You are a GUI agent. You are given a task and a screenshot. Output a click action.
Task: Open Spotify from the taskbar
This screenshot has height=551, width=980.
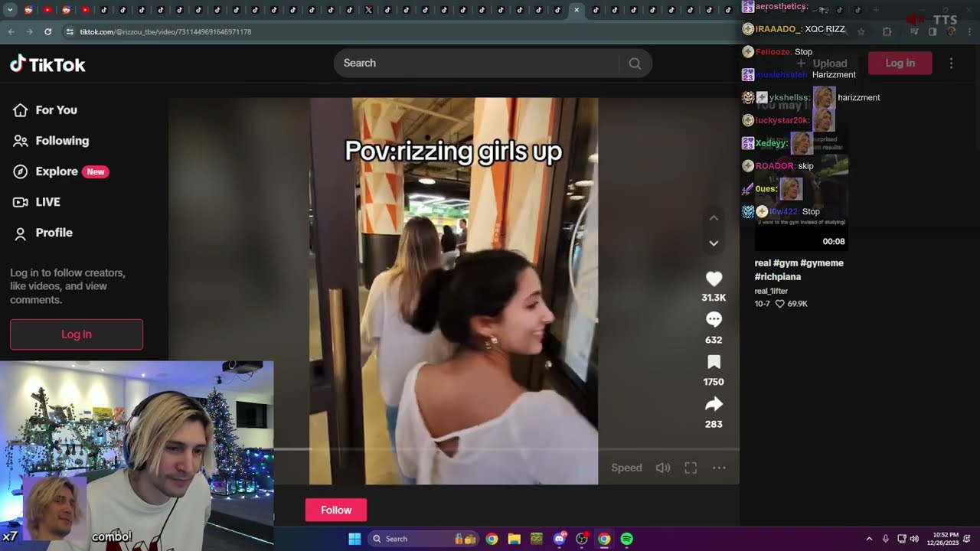pyautogui.click(x=626, y=539)
